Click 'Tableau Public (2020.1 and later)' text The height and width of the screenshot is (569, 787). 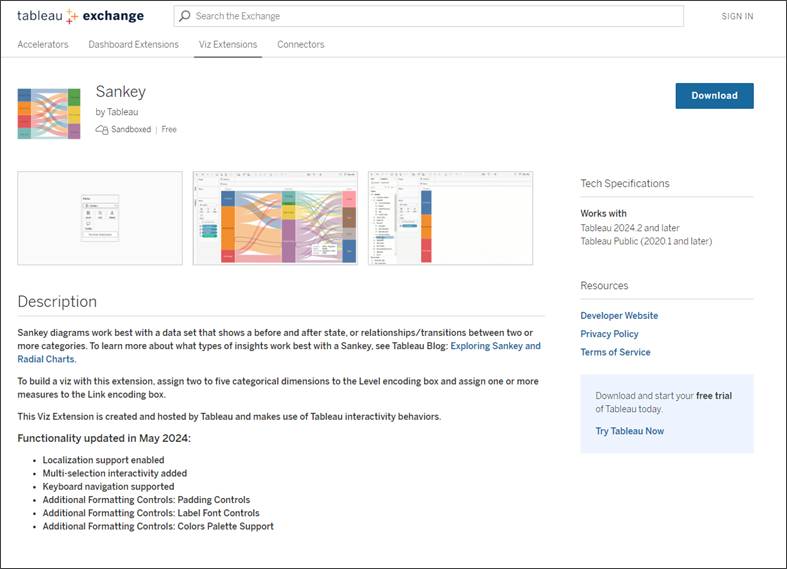pyautogui.click(x=646, y=241)
